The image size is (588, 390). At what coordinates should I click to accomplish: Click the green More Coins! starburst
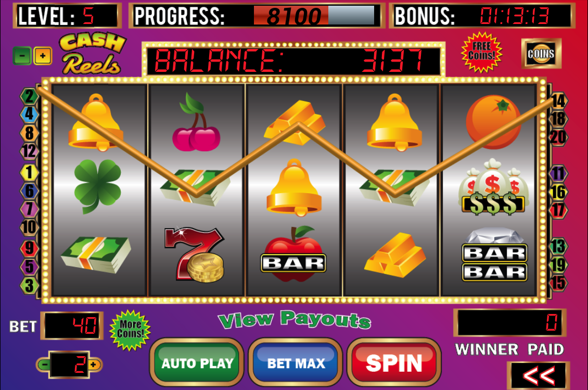coord(130,330)
